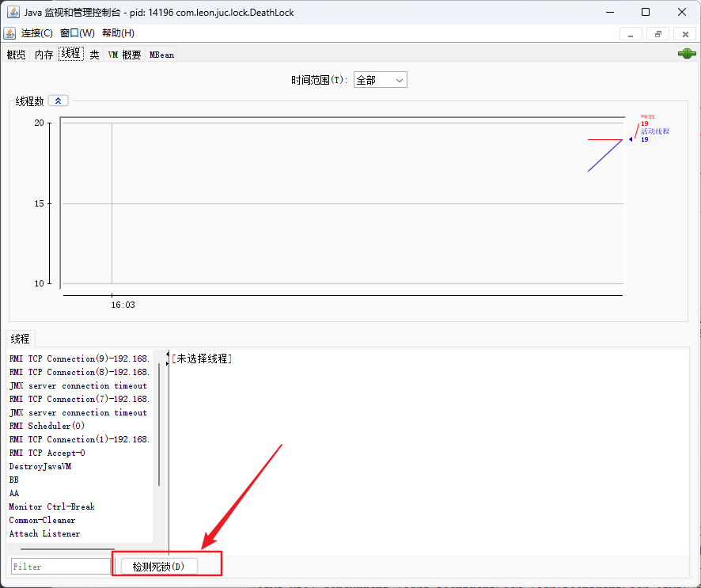The height and width of the screenshot is (588, 701).
Task: Open the 时间范围 dropdown
Action: (x=381, y=80)
